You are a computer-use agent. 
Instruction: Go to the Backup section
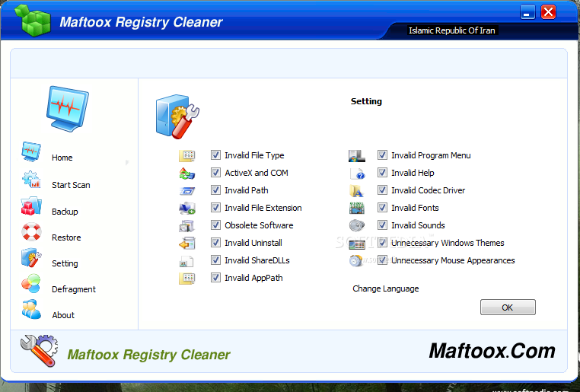coord(65,212)
